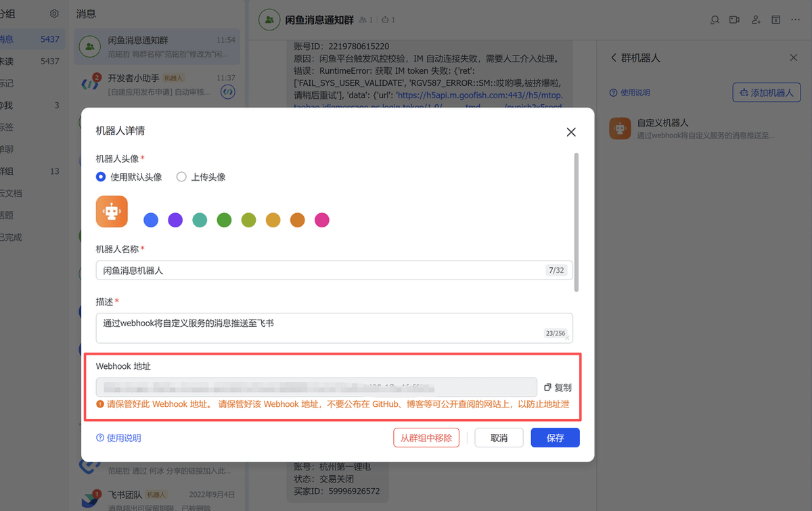This screenshot has width=812, height=511.
Task: Click 添加机器人 button
Action: coord(767,93)
